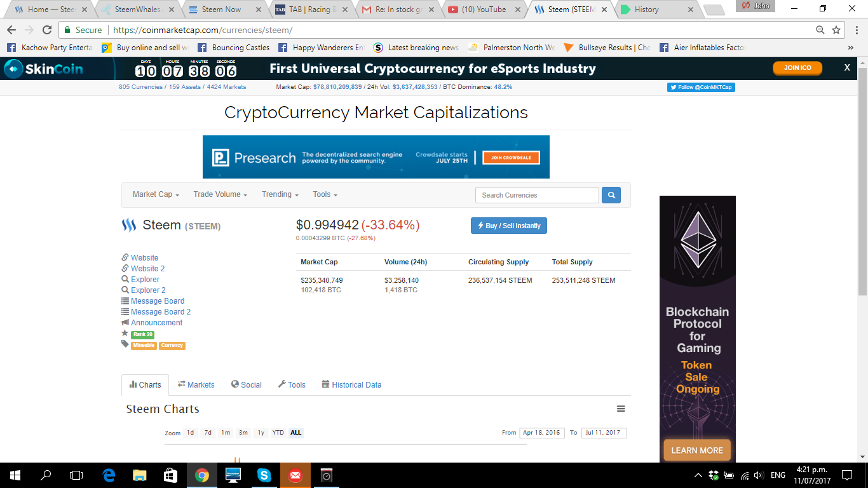Image resolution: width=868 pixels, height=488 pixels.
Task: Click the Mineable tag
Action: coord(144,346)
